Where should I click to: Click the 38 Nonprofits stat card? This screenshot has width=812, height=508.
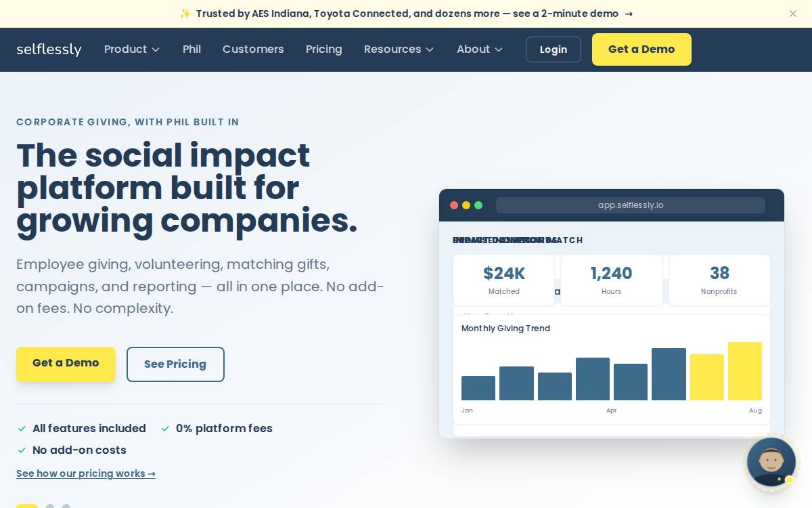point(719,280)
